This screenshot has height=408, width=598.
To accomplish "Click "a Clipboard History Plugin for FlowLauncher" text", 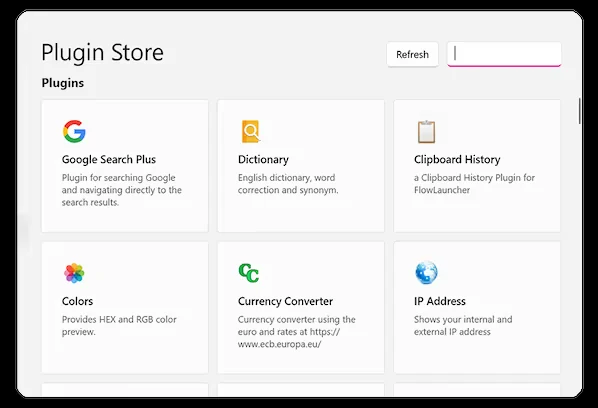I will coord(474,184).
